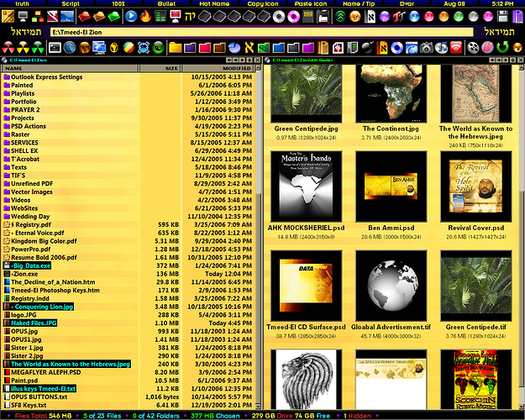Click the networked computers icon
The width and height of the screenshot is (525, 420).
(x=99, y=48)
